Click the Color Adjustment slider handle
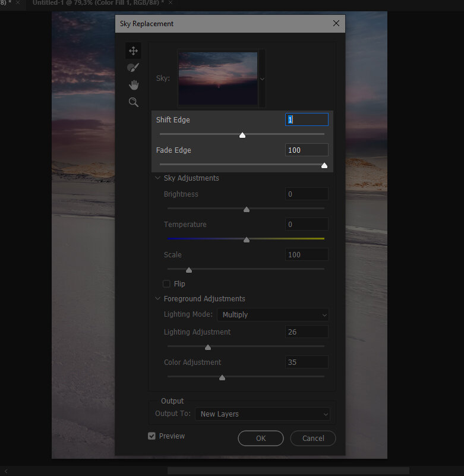This screenshot has height=476, width=464. pyautogui.click(x=222, y=377)
